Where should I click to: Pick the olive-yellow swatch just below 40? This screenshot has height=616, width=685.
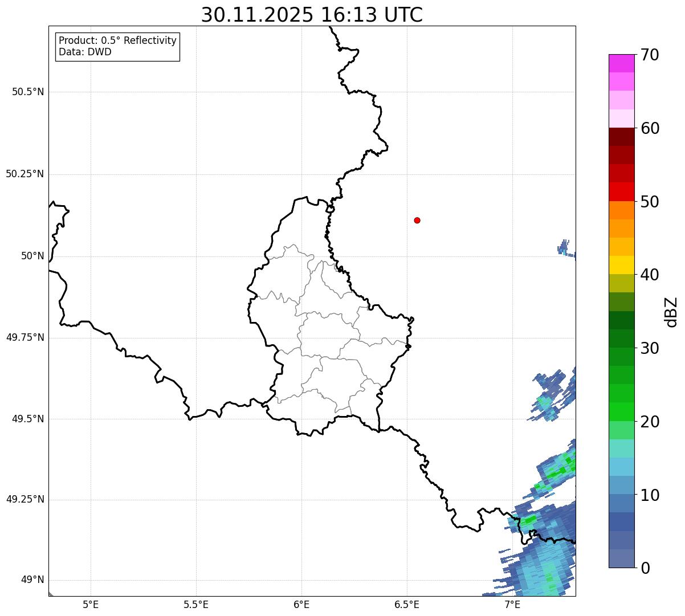point(621,283)
